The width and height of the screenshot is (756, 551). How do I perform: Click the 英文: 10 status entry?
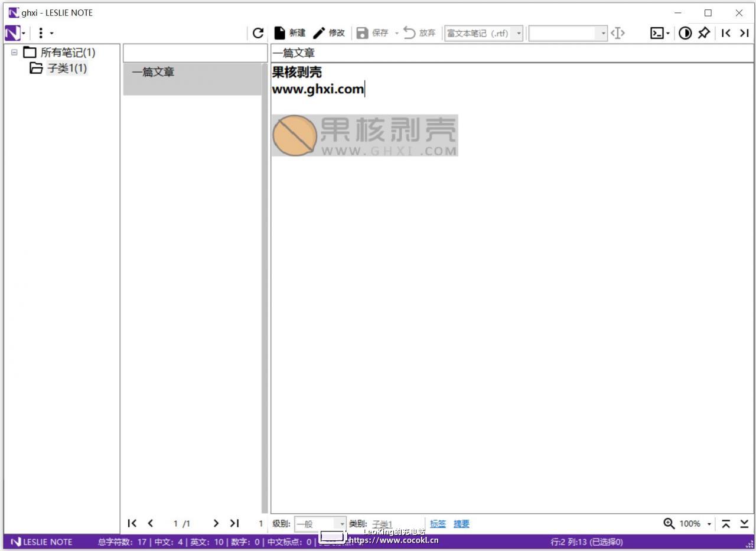[x=207, y=542]
